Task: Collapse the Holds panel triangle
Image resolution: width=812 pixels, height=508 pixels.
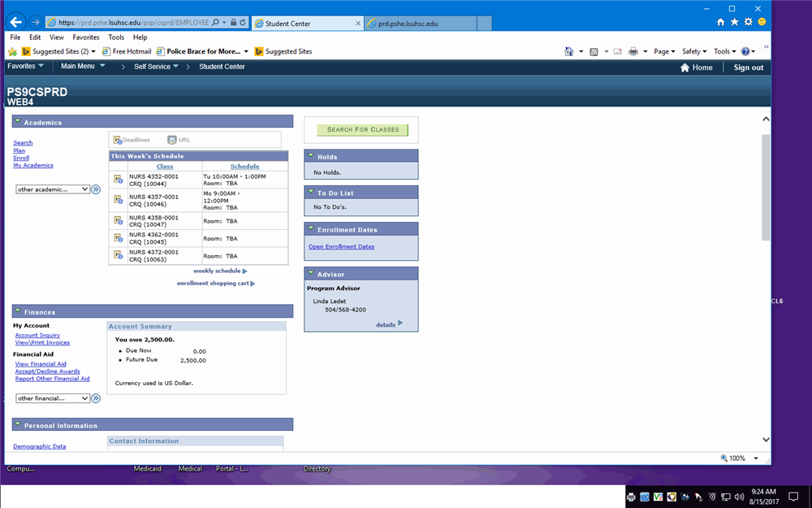Action: [x=311, y=156]
